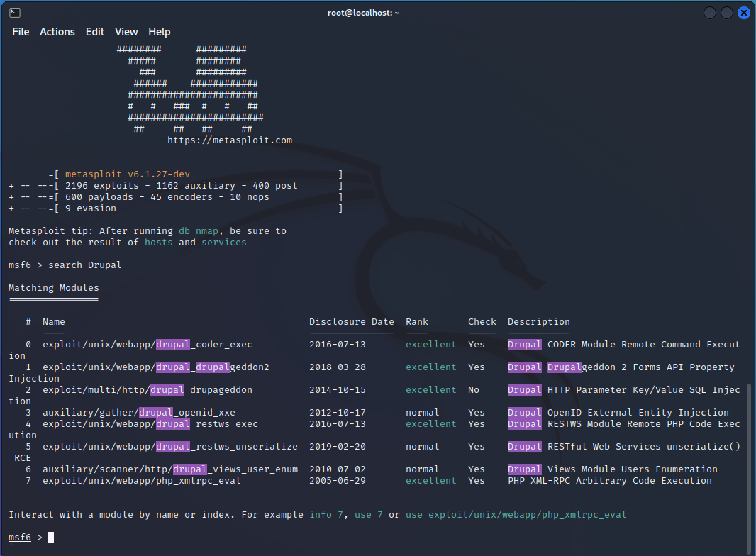Click the Name column header
Viewport: 756px width, 556px height.
click(53, 322)
